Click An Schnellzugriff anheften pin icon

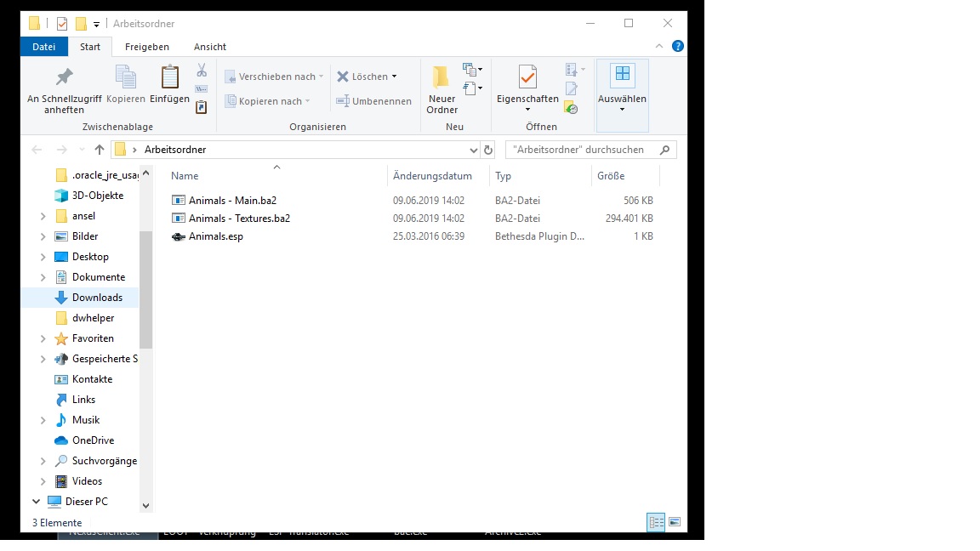pos(64,77)
